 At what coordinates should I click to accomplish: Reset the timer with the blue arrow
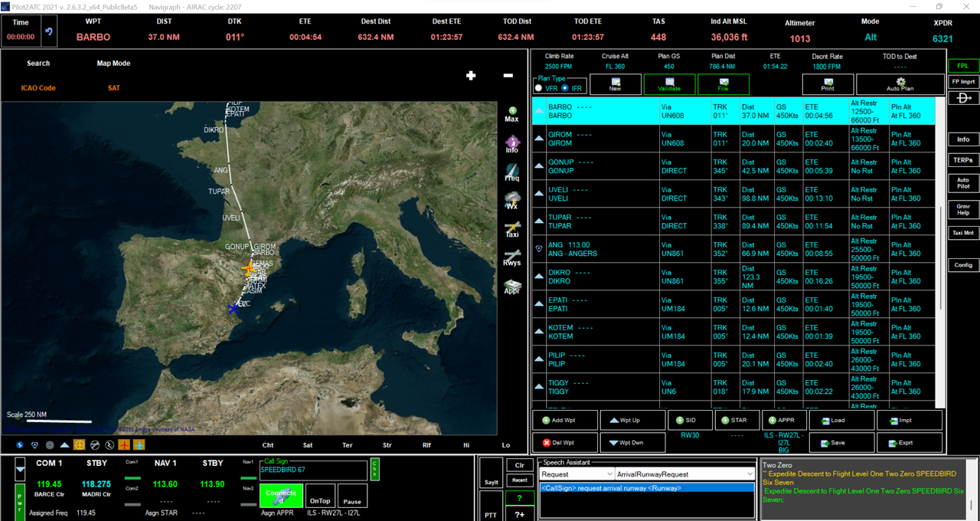[50, 31]
